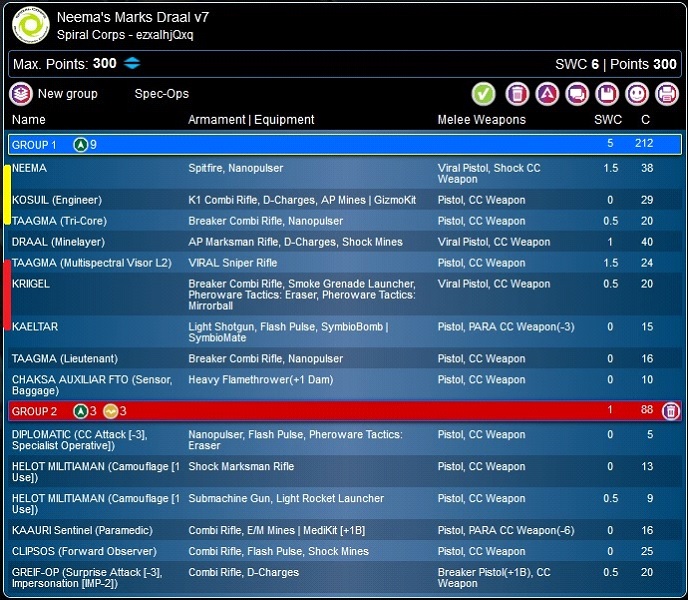Print the army list with printer icon
The height and width of the screenshot is (600, 688).
[x=666, y=94]
